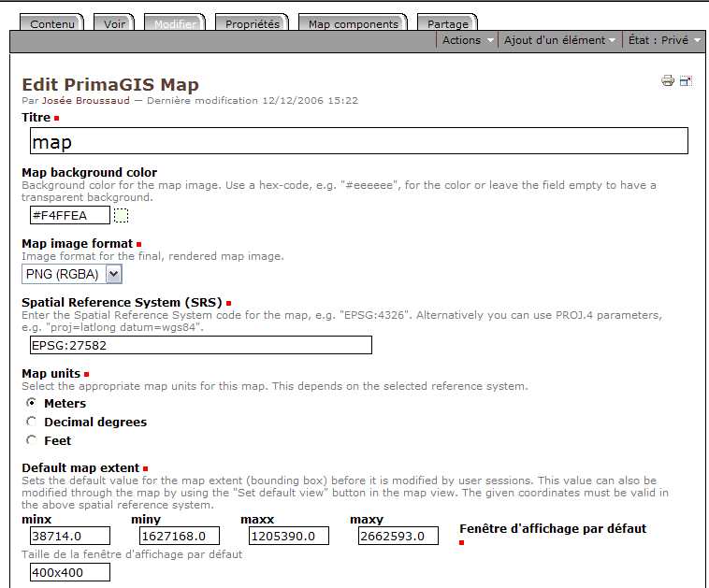
Task: Focus the Spatial Reference System field
Action: (x=200, y=345)
